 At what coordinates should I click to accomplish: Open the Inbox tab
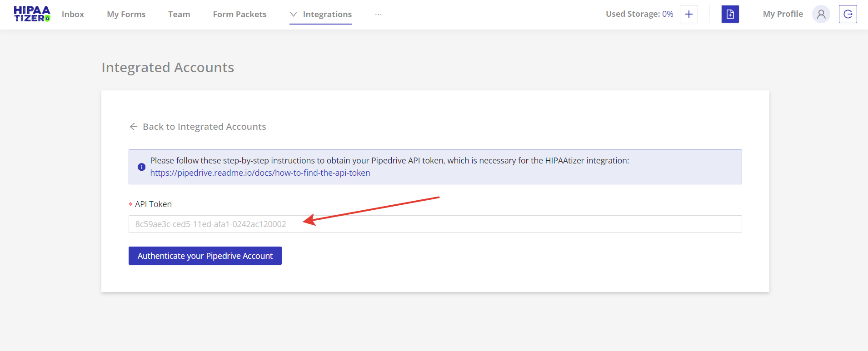73,15
